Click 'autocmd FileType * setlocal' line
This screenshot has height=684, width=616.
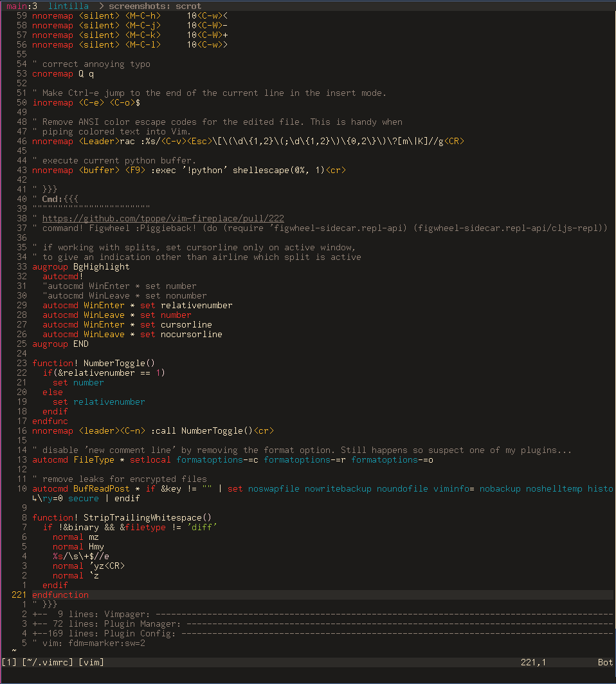click(233, 460)
